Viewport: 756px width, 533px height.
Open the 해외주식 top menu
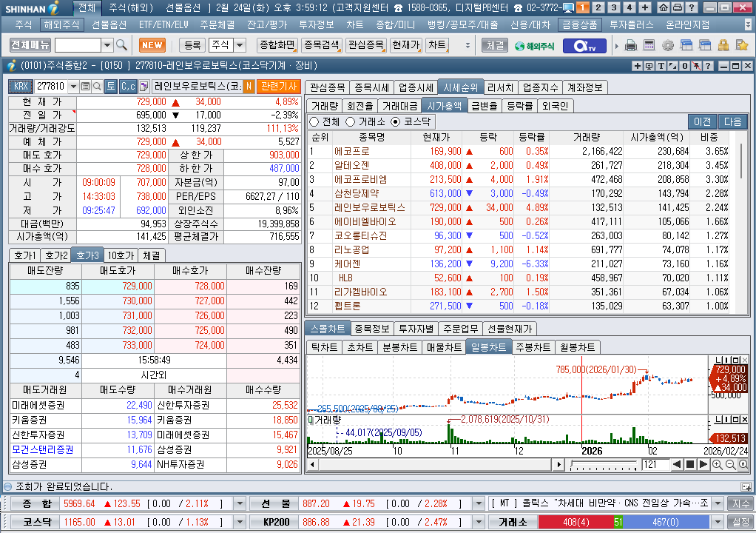click(x=61, y=24)
